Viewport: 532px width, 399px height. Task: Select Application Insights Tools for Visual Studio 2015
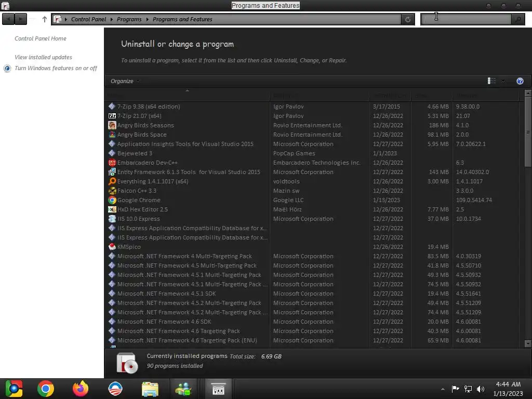[x=185, y=144]
